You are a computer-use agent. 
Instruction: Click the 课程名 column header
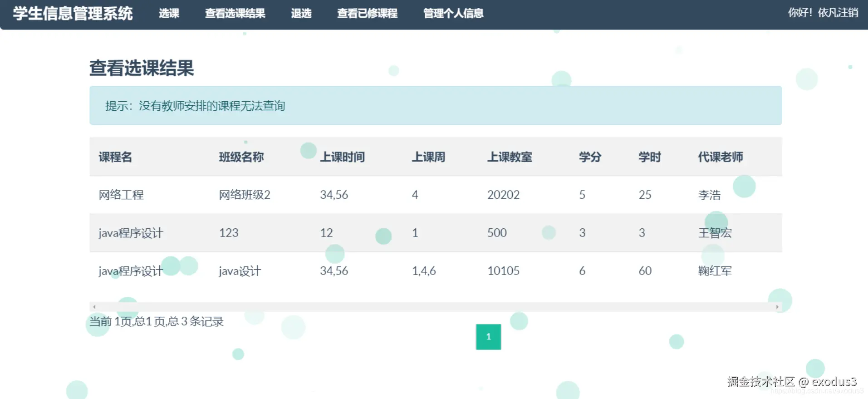click(x=115, y=157)
